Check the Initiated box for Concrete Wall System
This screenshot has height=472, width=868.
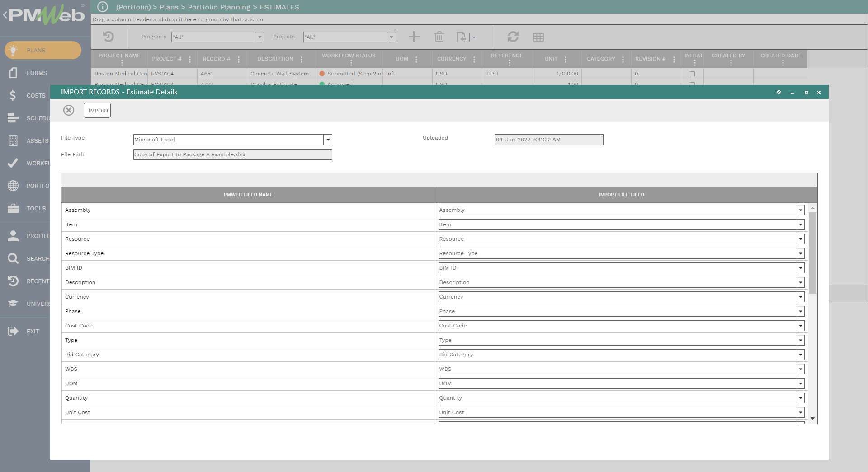[x=693, y=73]
